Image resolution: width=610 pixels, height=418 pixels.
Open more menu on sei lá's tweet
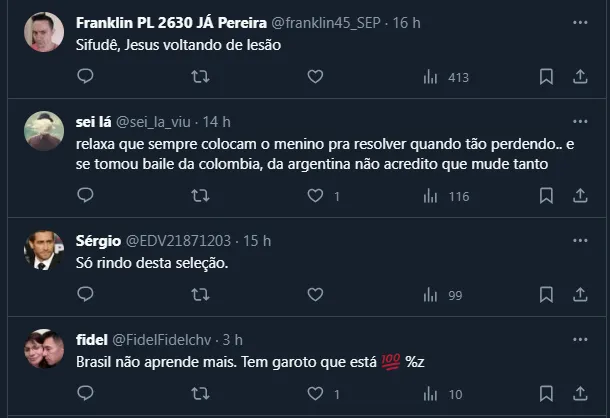(580, 121)
